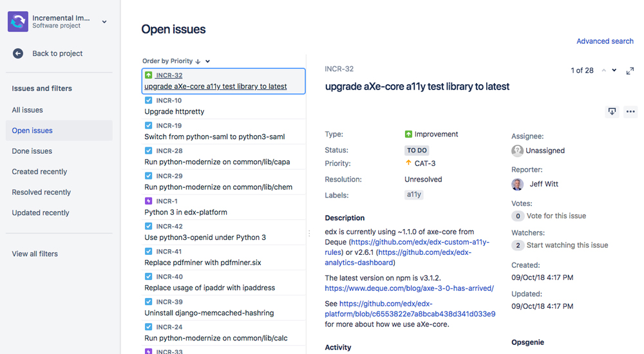
Task: Go to previous issue with up arrow
Action: click(604, 70)
